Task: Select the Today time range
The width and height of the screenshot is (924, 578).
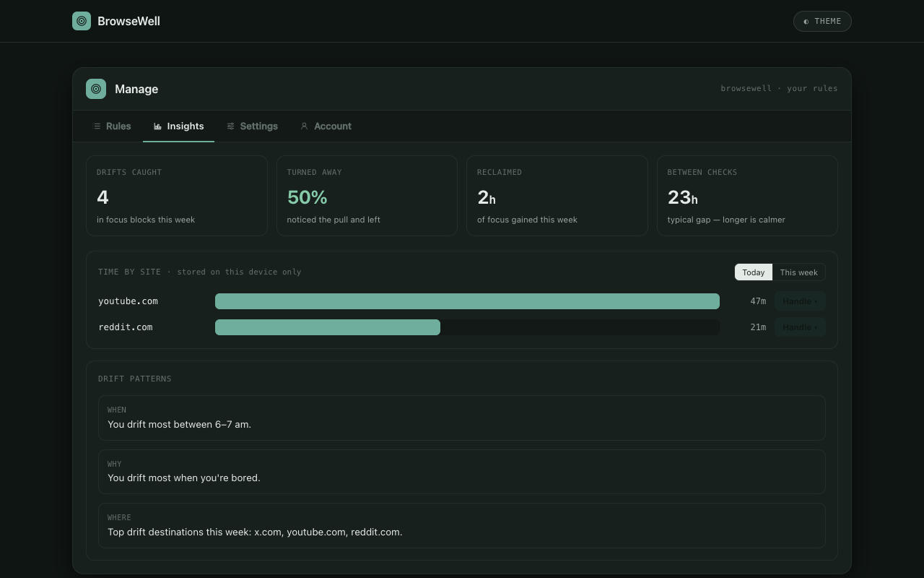Action: tap(754, 272)
